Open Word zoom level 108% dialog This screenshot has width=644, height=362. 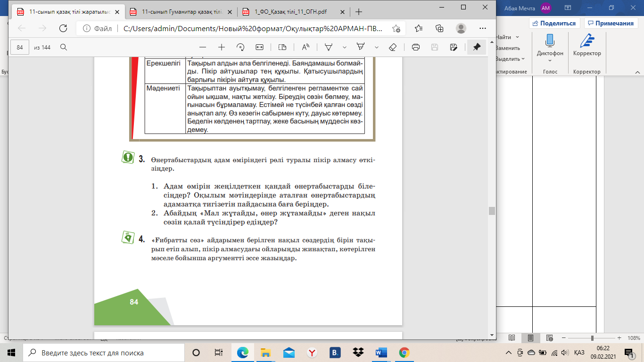click(x=634, y=338)
